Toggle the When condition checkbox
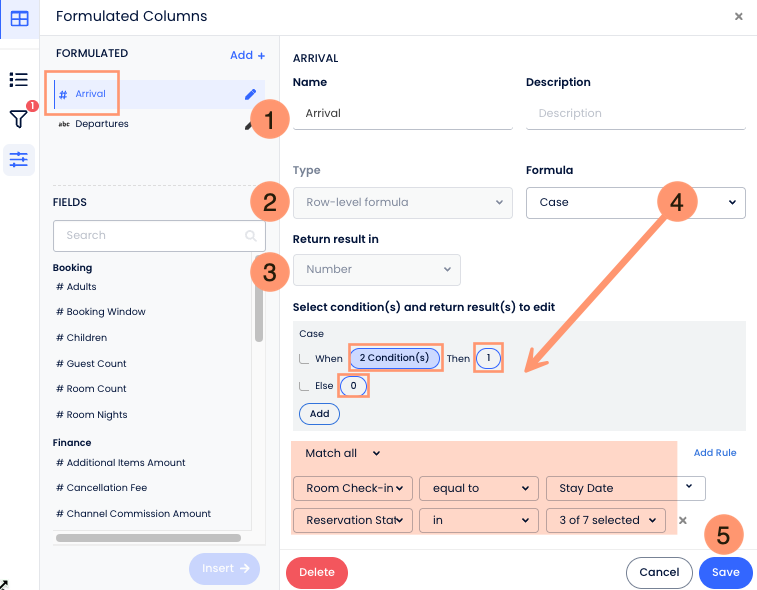Screen dimensions: 757x590 tap(304, 359)
